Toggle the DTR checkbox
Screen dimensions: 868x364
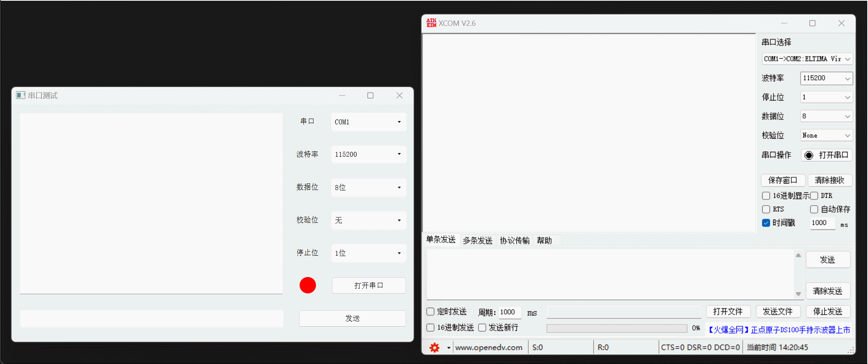[x=814, y=196]
